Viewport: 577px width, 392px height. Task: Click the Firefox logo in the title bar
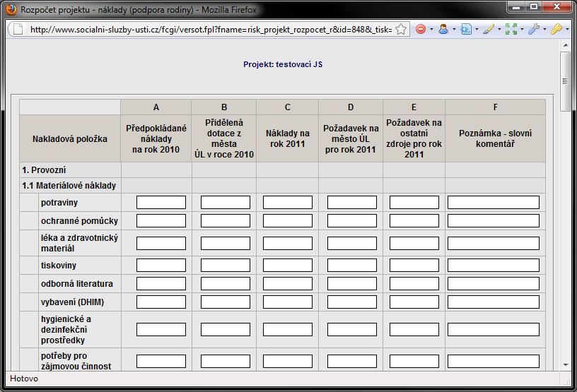click(11, 9)
